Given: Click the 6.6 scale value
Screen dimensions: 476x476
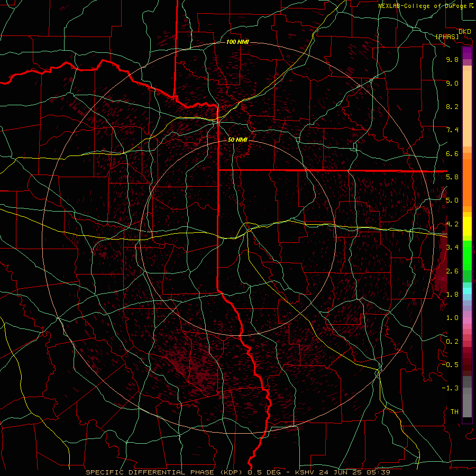Looking at the screenshot, I should click(x=452, y=153).
